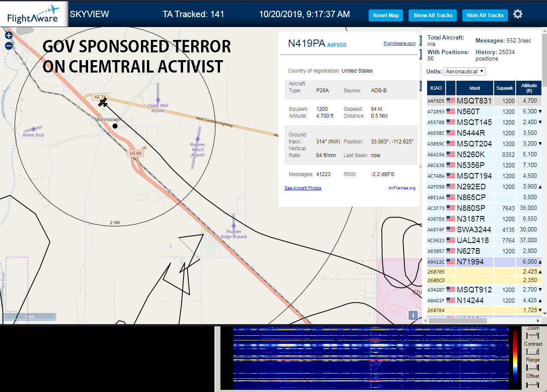Click the horizontal scrollbar left arrow

coord(426,320)
